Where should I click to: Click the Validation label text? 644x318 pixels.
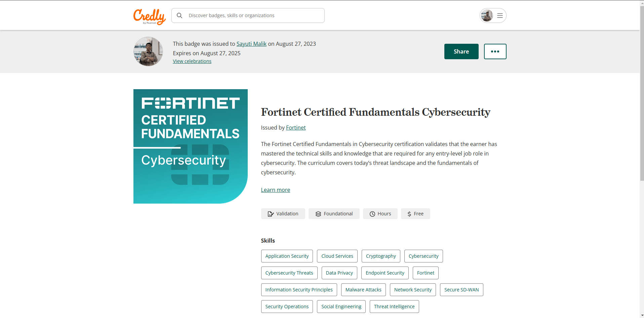point(287,214)
